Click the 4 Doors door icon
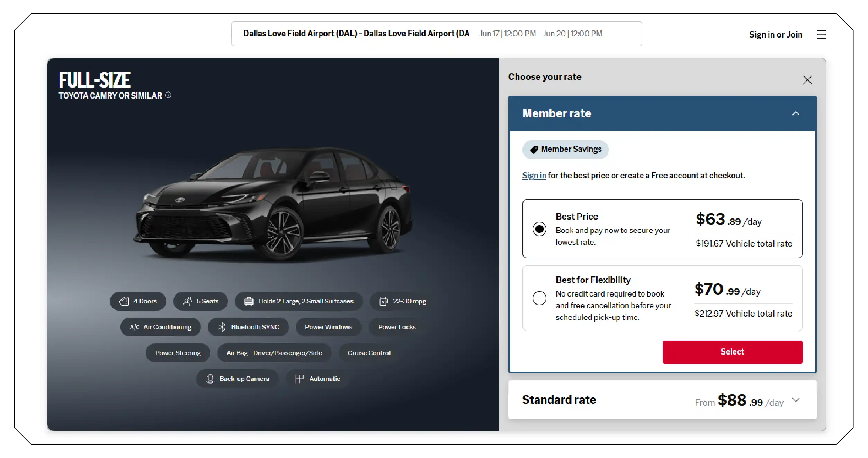This screenshot has height=458, width=868. click(x=124, y=301)
